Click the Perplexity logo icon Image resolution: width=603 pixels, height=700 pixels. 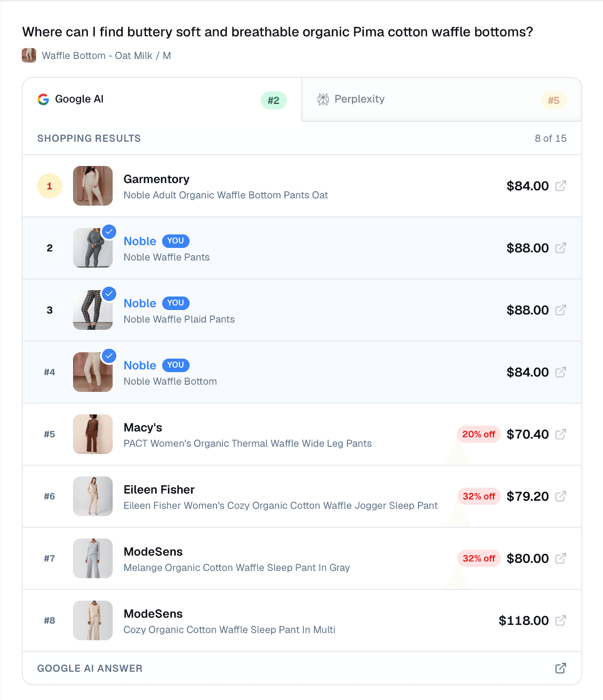click(x=323, y=99)
